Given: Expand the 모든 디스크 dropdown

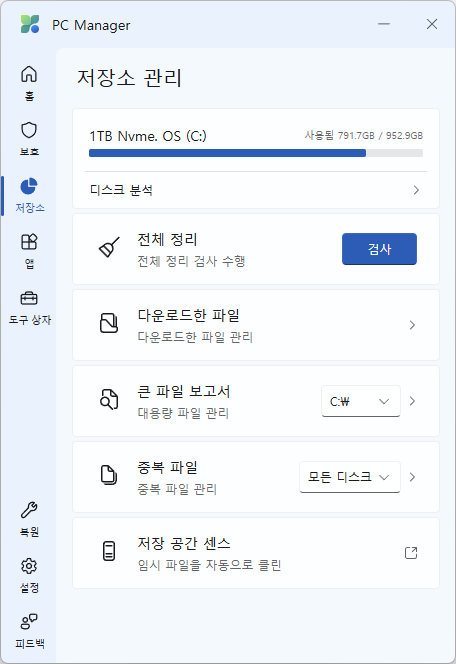Looking at the screenshot, I should (x=350, y=477).
